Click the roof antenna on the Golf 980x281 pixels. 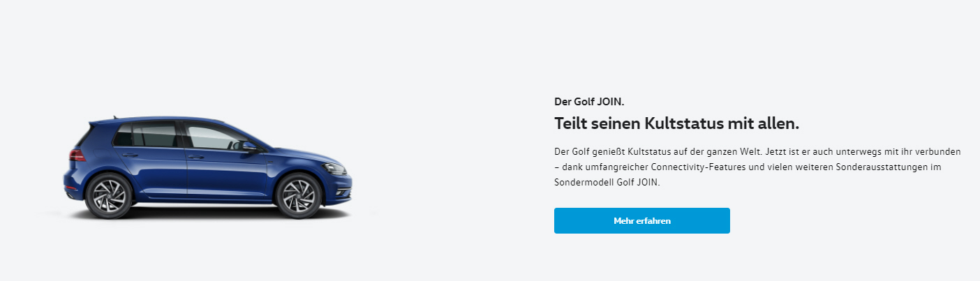(x=115, y=116)
